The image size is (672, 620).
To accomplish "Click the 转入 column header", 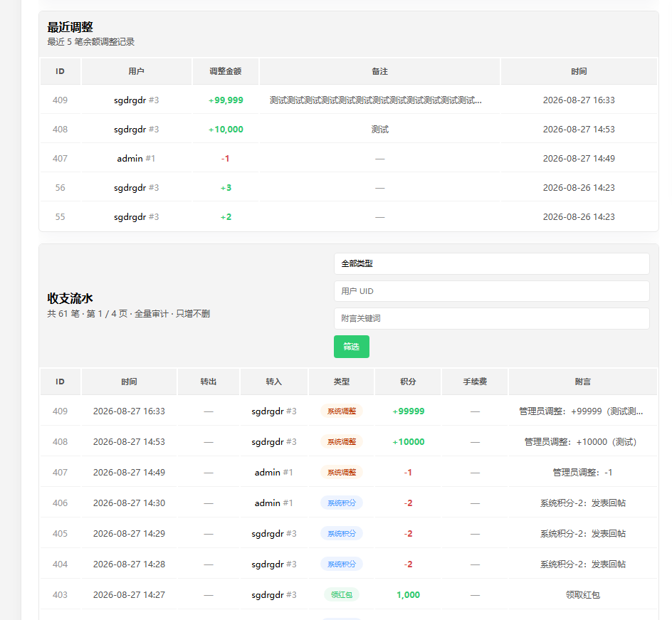I will 274,382.
